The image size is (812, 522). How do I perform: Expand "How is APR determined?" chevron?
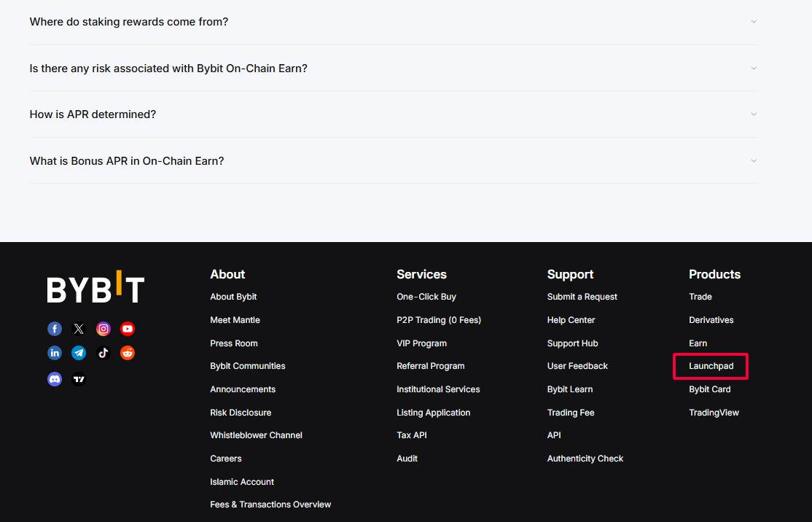[x=754, y=114]
